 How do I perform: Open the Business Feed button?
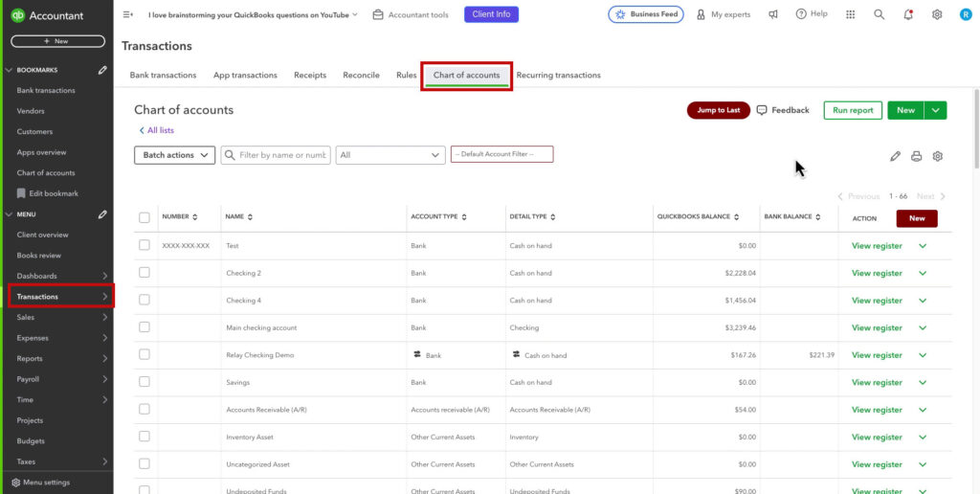pos(646,14)
